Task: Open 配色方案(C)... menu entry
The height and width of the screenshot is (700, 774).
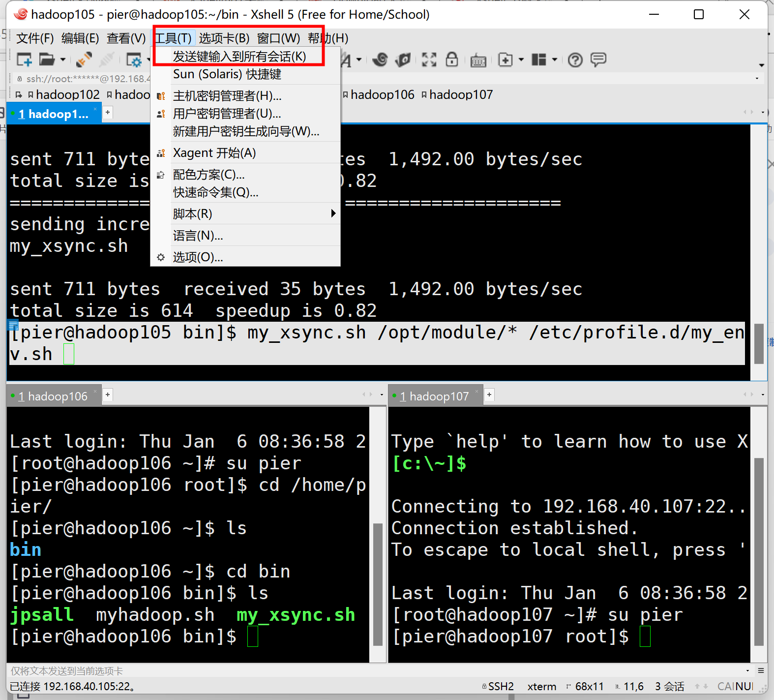Action: pos(245,175)
